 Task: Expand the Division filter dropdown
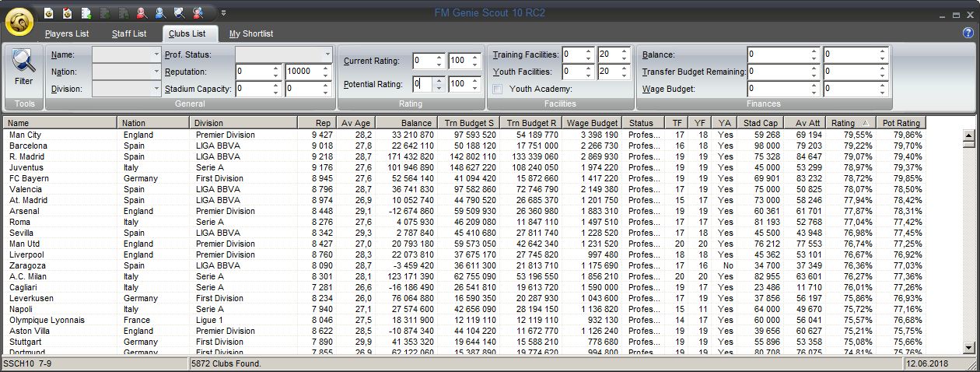point(156,89)
